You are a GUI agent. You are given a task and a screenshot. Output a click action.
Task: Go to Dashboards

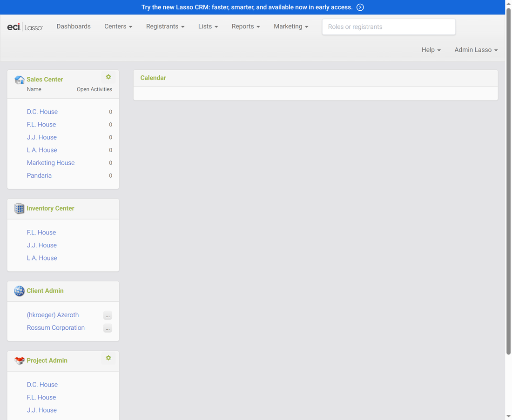click(x=74, y=27)
